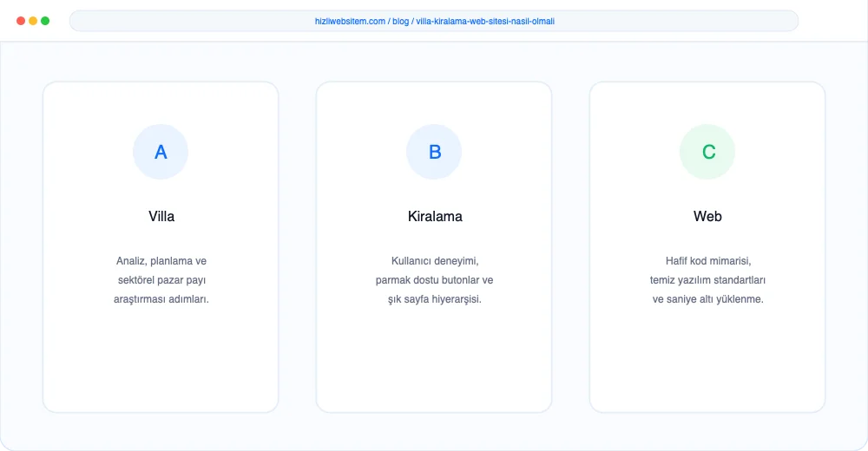The height and width of the screenshot is (451, 868).
Task: Click the text "Kullanıcı deneyimi,"
Action: pos(435,261)
